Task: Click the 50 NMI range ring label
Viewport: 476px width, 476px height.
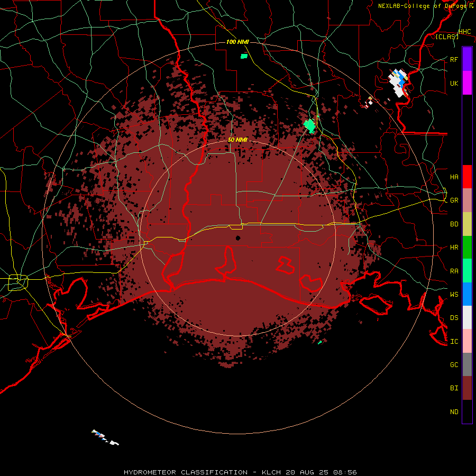Action: 237,140
